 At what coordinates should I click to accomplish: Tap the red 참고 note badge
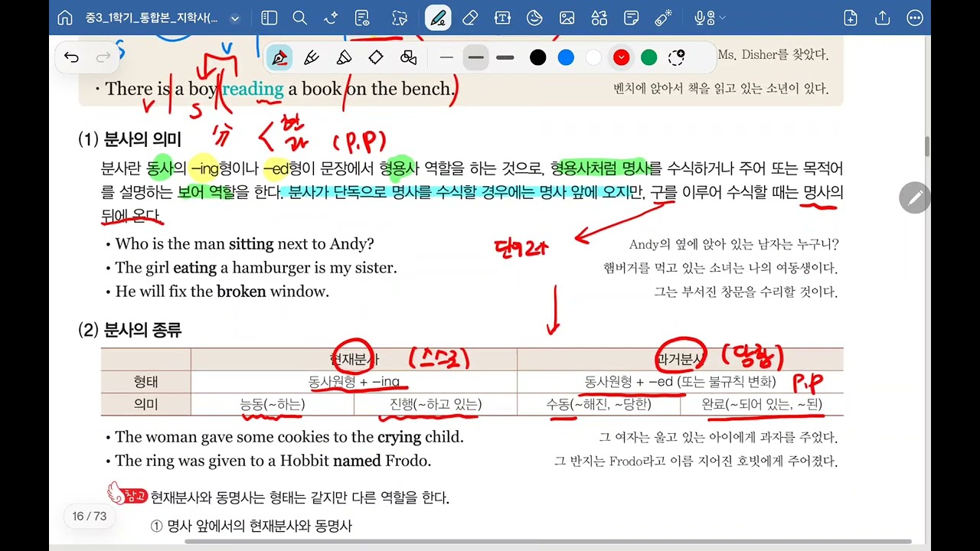127,494
